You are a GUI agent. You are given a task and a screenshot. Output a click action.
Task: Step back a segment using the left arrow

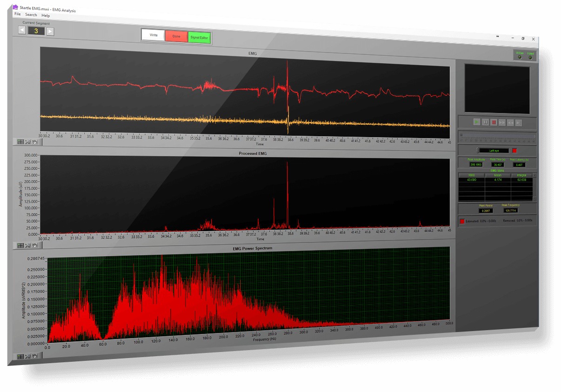[21, 30]
